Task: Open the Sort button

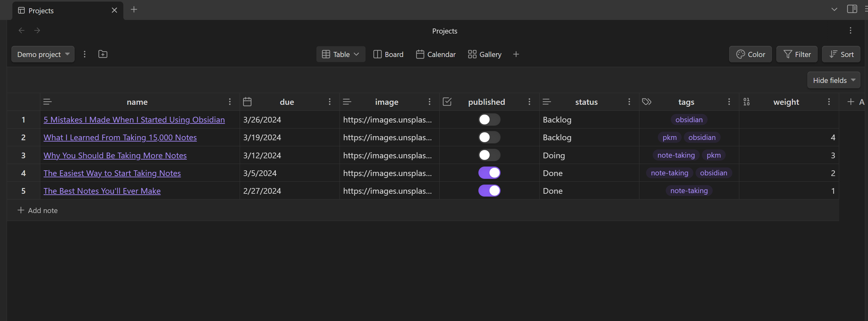Action: coord(841,54)
